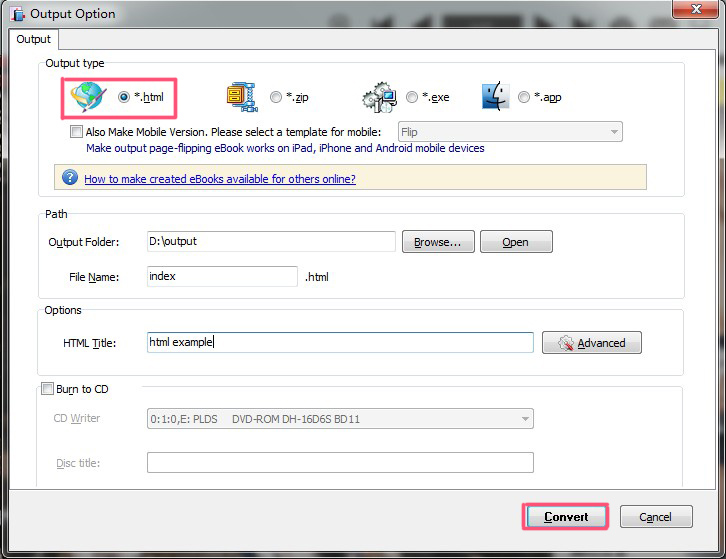Select the *.app radio button
Viewport: 726px width, 559px height.
524,97
